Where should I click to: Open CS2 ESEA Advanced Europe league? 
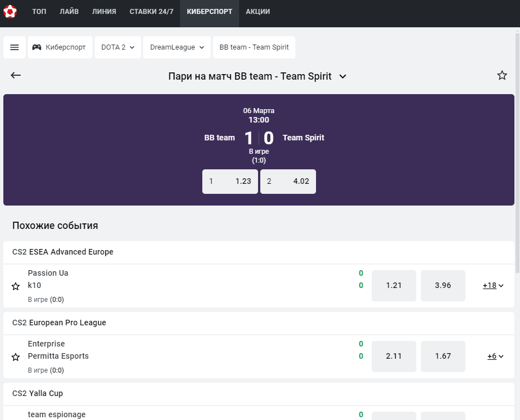coord(62,252)
